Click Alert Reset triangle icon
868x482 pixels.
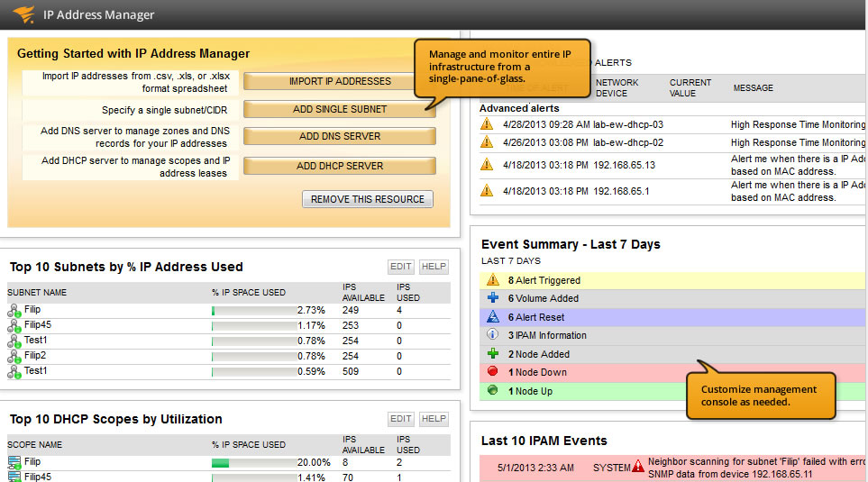[x=493, y=316]
